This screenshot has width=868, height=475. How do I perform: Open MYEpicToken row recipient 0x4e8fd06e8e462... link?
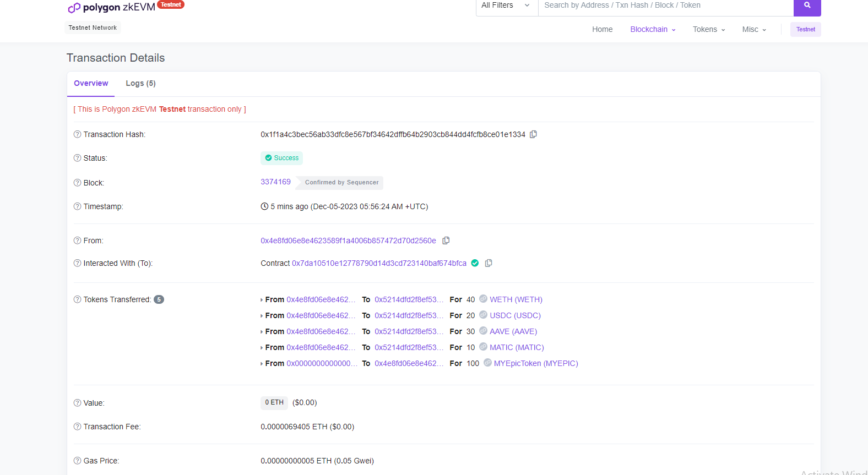(409, 363)
